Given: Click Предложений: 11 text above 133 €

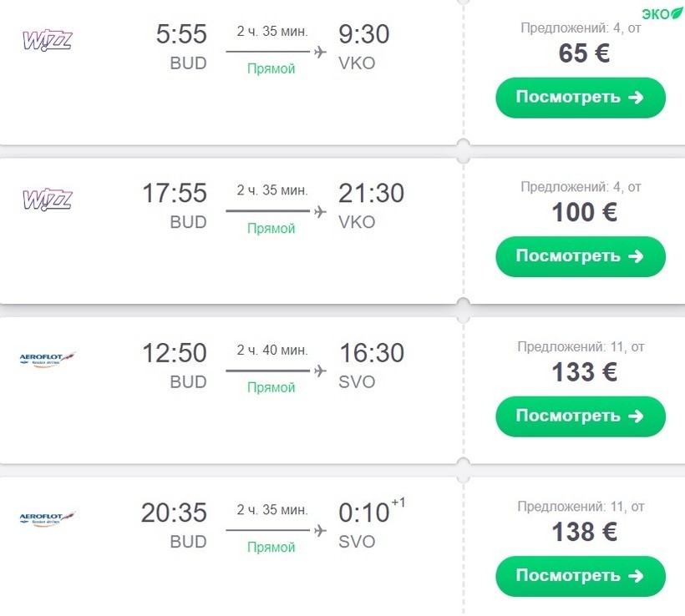Looking at the screenshot, I should click(x=581, y=346).
